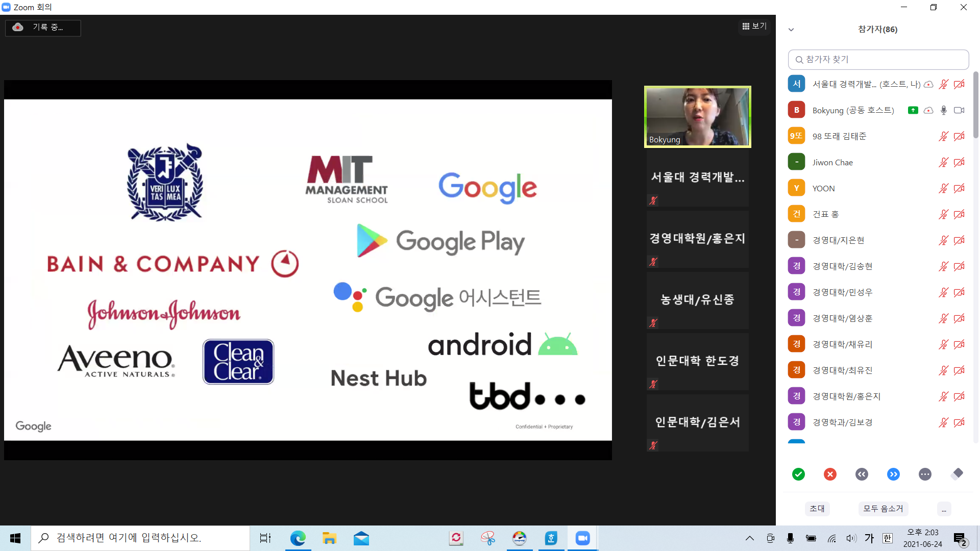This screenshot has width=980, height=551.
Task: Click the Go Slower reaction icon
Action: click(x=862, y=474)
